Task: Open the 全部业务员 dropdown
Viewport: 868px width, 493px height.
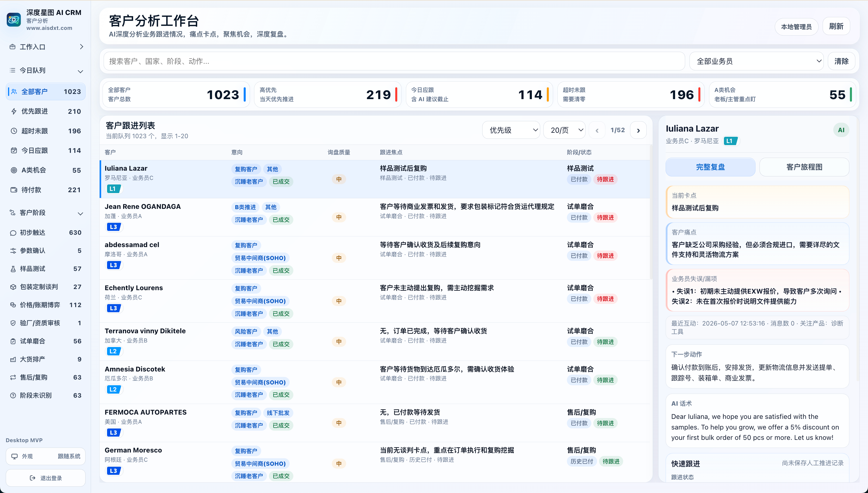Action: pyautogui.click(x=756, y=61)
